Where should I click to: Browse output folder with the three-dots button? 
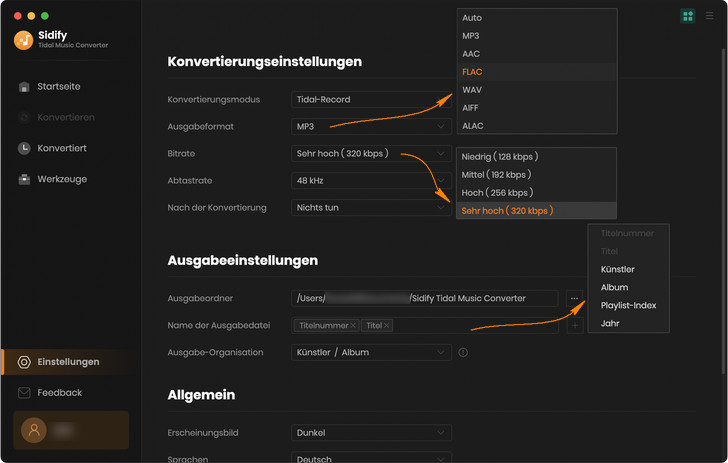575,298
